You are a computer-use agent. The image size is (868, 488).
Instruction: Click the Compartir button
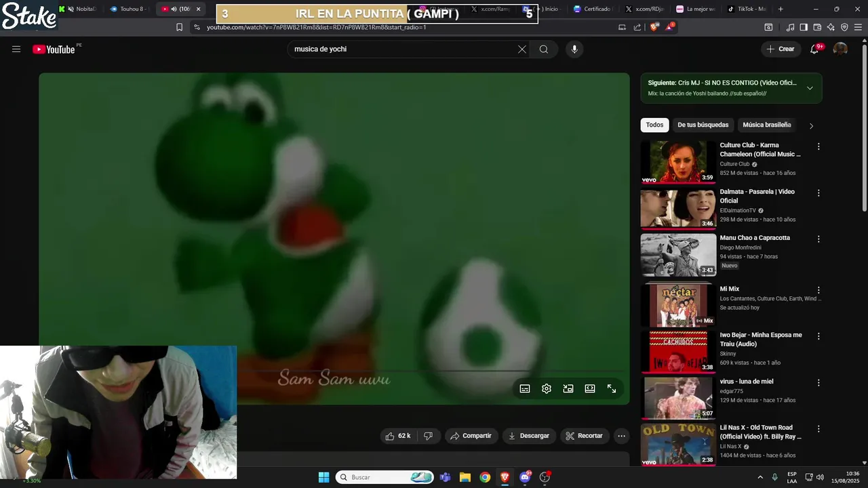471,436
